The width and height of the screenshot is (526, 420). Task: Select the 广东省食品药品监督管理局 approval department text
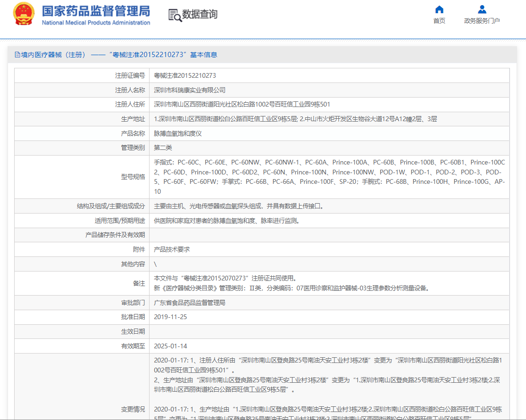coord(189,303)
